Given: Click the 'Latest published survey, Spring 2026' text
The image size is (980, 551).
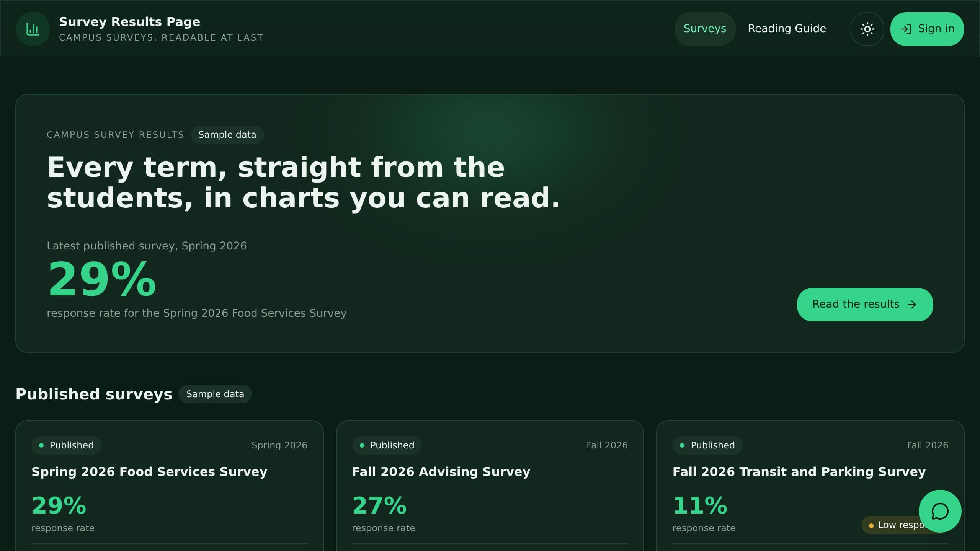Looking at the screenshot, I should pyautogui.click(x=147, y=246).
